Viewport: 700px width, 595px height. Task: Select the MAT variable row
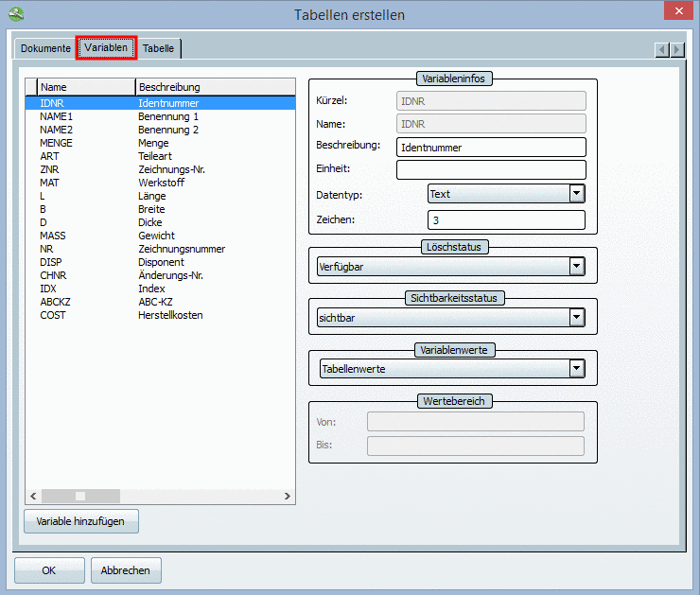point(160,183)
